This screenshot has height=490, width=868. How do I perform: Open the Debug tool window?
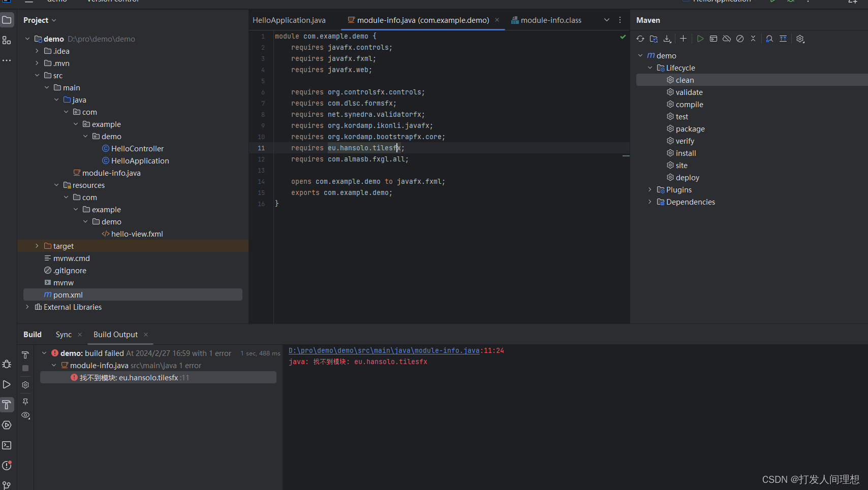point(7,364)
